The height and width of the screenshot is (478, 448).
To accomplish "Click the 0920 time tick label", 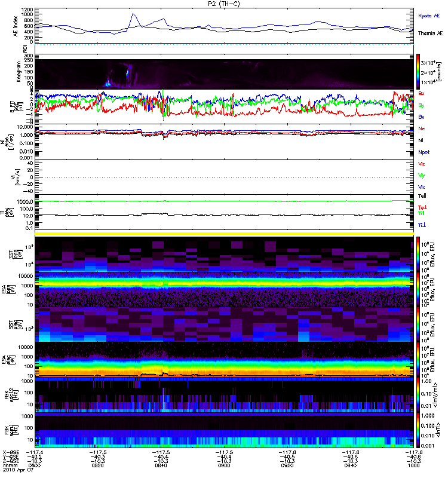I will click(x=287, y=465).
